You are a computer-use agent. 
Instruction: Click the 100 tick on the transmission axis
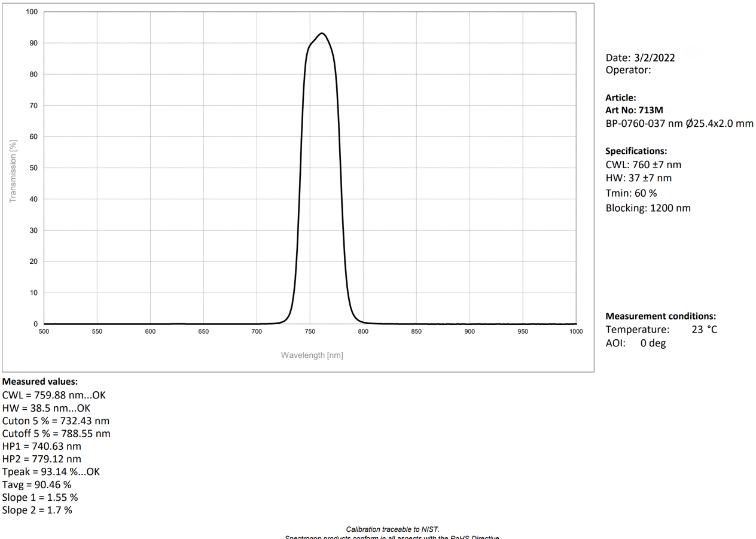point(32,12)
